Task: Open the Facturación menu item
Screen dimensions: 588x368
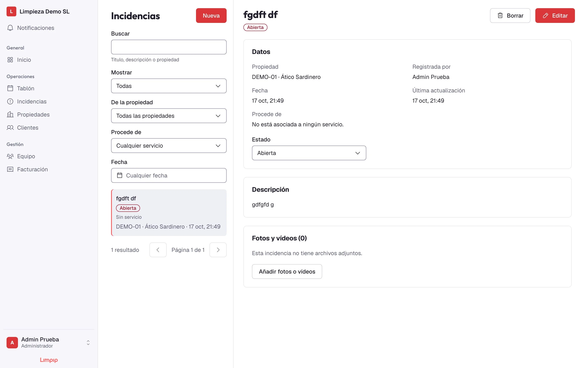Action: pyautogui.click(x=49, y=169)
